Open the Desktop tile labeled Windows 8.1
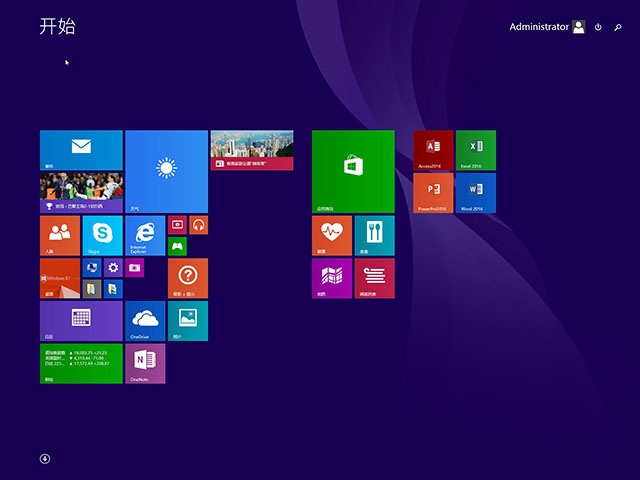 click(x=60, y=278)
